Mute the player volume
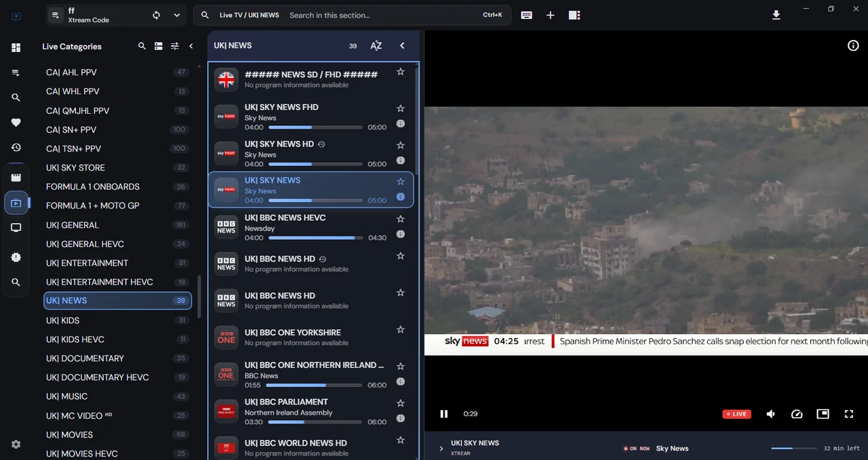Viewport: 868px width, 460px height. pos(771,414)
